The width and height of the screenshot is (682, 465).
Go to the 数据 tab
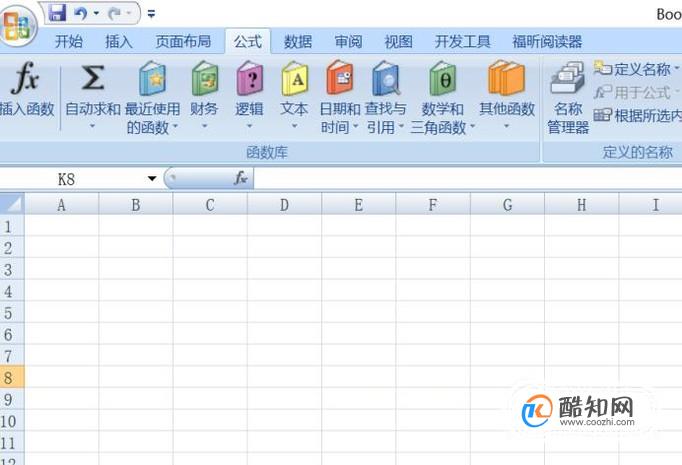298,42
